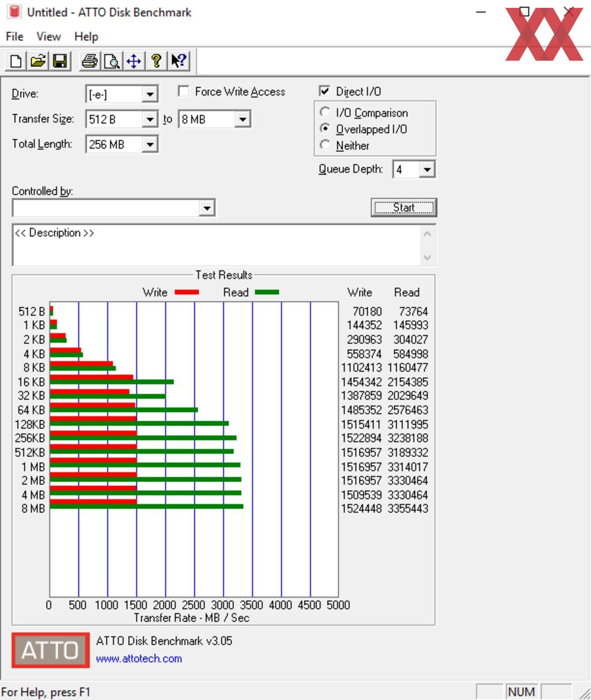Click the 8 MB green read bar
591x700 pixels.
146,506
